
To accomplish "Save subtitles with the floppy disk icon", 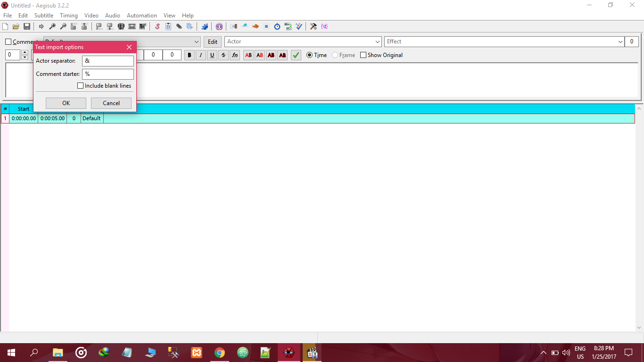I will click(x=27, y=26).
